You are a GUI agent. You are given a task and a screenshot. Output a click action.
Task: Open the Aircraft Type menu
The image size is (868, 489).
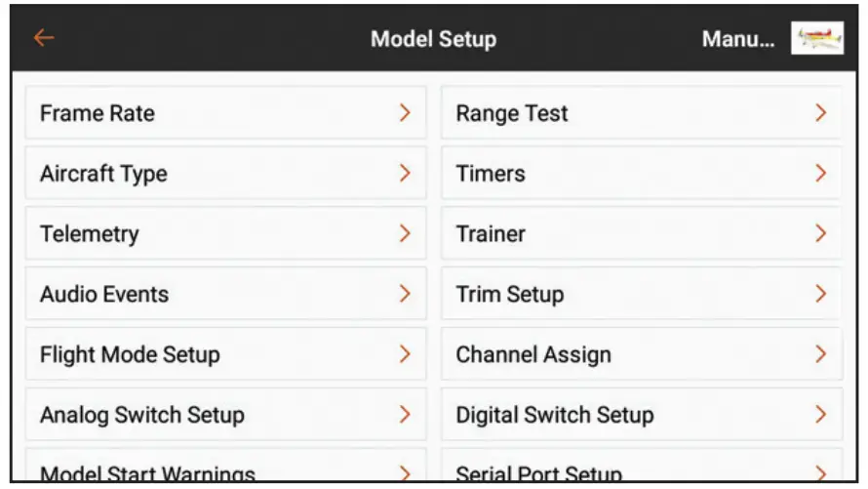[224, 174]
